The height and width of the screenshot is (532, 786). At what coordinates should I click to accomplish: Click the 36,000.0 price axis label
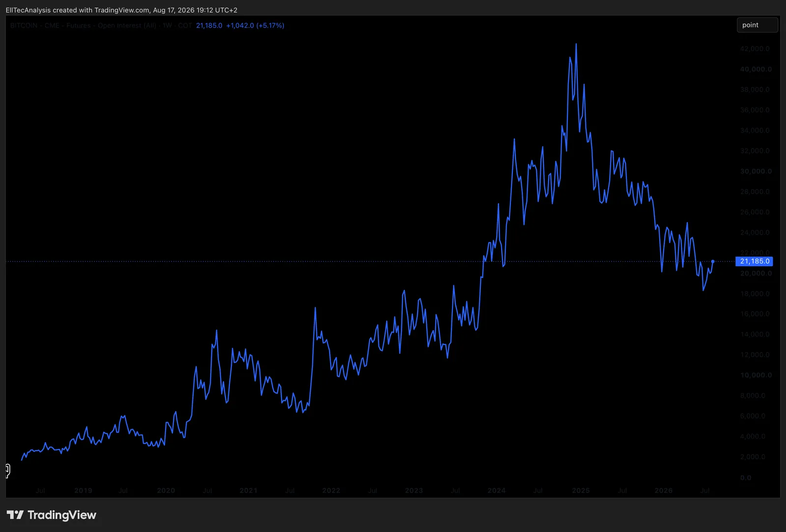pyautogui.click(x=755, y=110)
